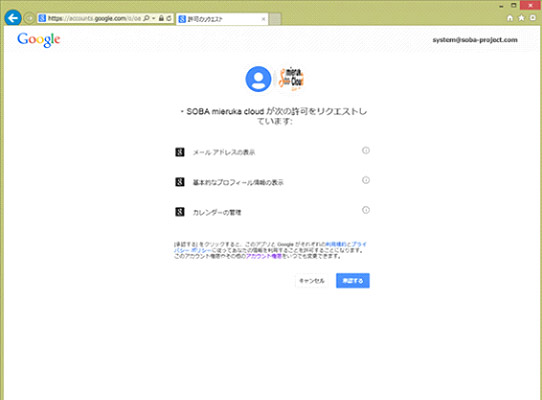Image resolution: width=542 pixels, height=400 pixels.
Task: Click the icon beside 基本的なプロフィール情報の表示
Action: [180, 182]
